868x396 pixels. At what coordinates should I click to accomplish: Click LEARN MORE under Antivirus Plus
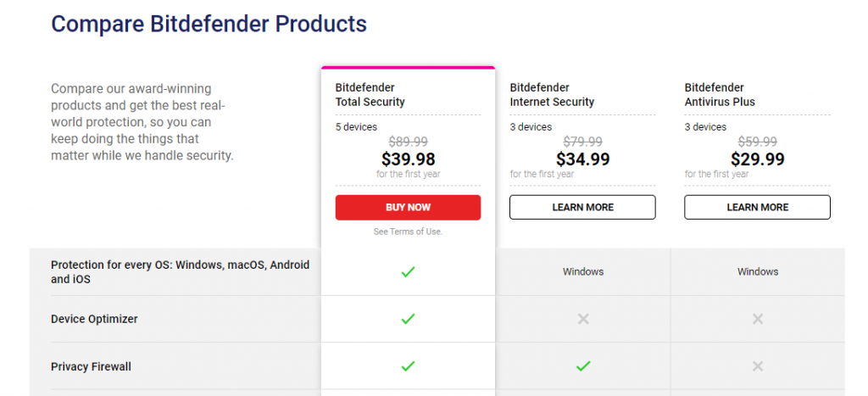757,207
